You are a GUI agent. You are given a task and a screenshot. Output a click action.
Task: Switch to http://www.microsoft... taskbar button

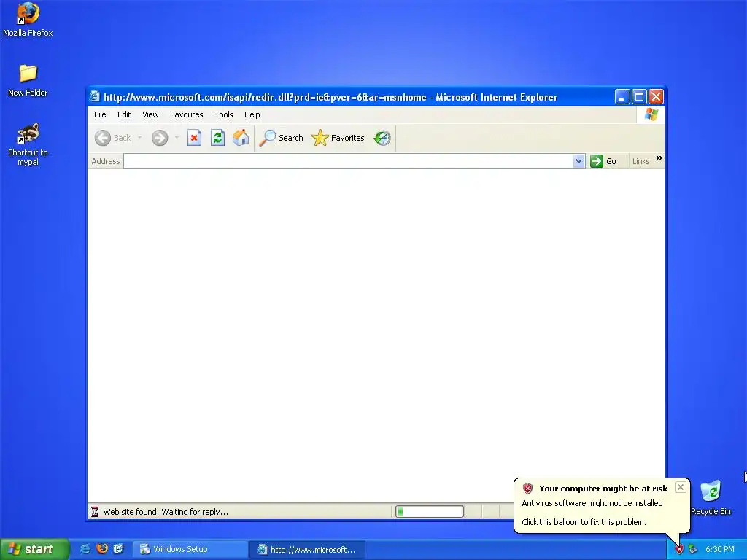(307, 550)
